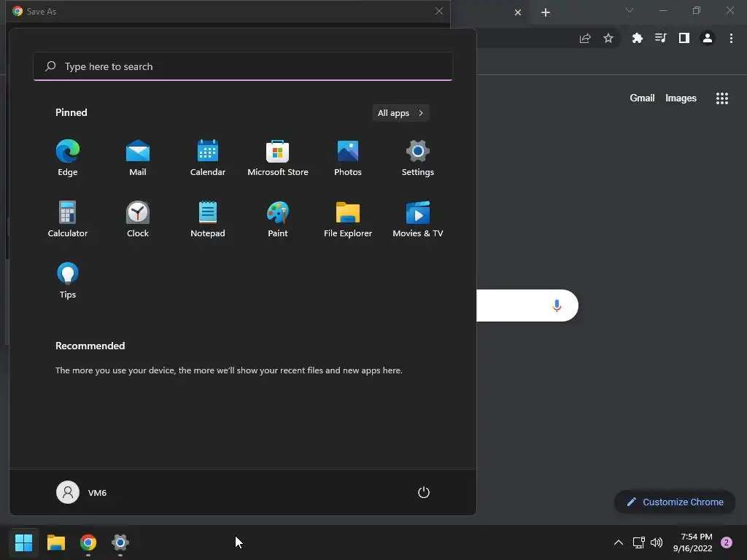
Task: Open Chrome three-dot menu
Action: (x=731, y=39)
